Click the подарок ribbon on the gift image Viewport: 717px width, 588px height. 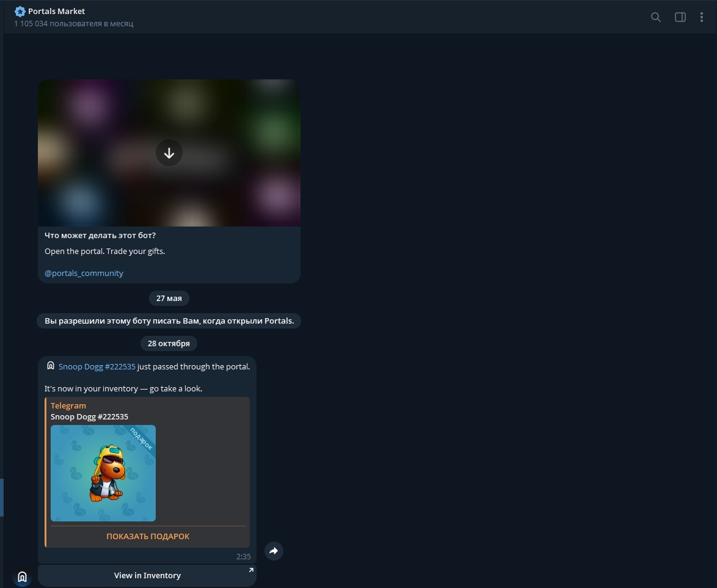(x=142, y=438)
